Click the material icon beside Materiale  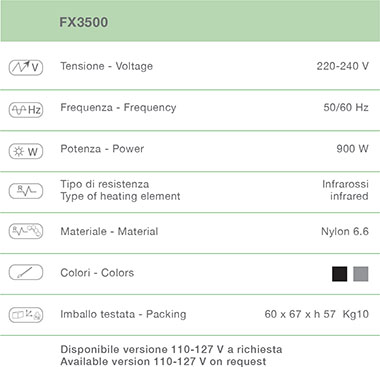26,231
